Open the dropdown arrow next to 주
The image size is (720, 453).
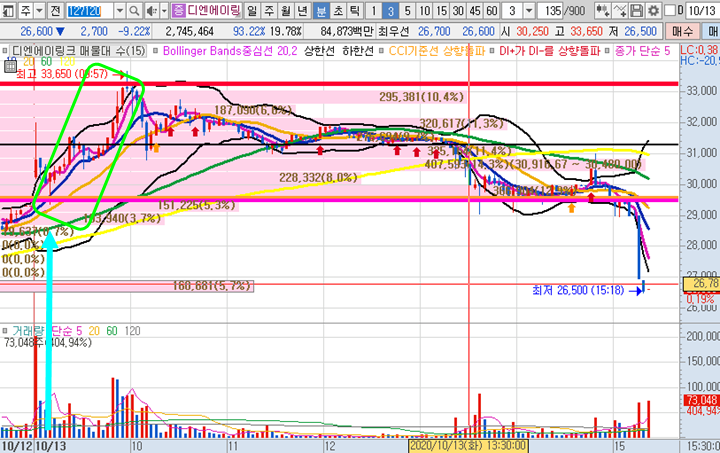[x=40, y=10]
